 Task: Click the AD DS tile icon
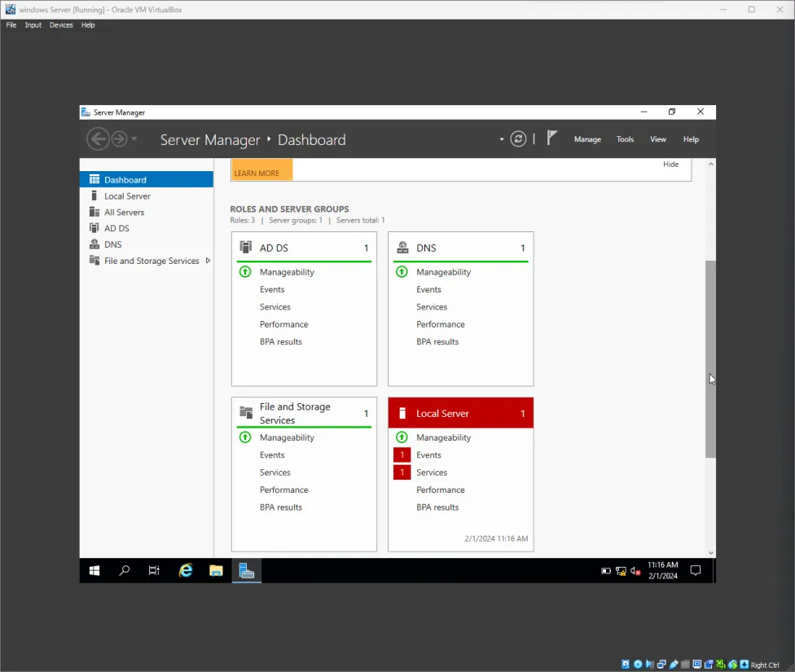[246, 247]
